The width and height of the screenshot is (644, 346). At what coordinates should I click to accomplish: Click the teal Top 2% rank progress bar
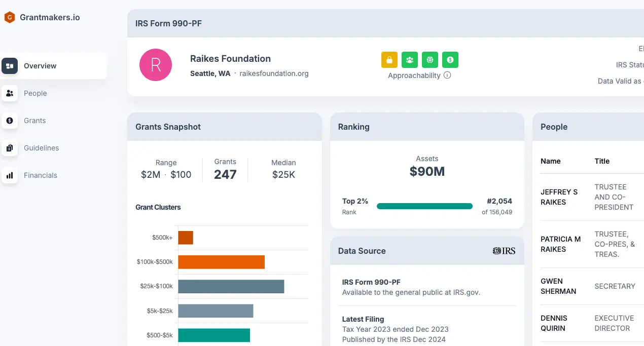(x=424, y=206)
